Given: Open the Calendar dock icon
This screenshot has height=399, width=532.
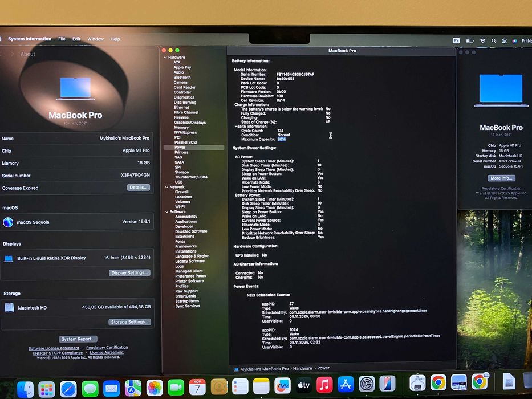Looking at the screenshot, I should point(197,387).
